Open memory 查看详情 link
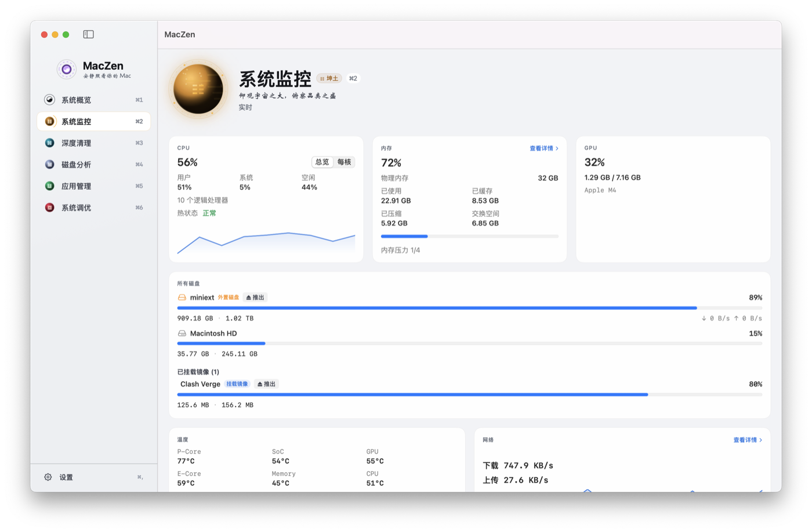 [x=544, y=149]
